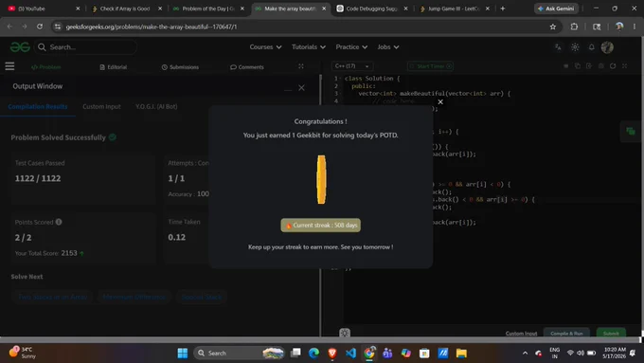Screen dimensions: 644x363
Task: Toggle editor fullscreen icon
Action: (625, 66)
